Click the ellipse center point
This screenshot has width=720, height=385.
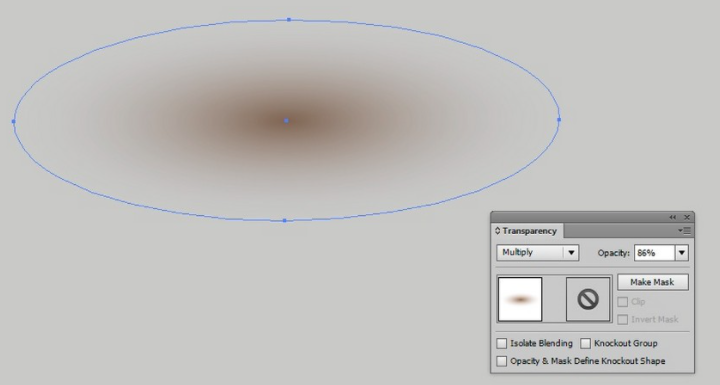coord(286,120)
